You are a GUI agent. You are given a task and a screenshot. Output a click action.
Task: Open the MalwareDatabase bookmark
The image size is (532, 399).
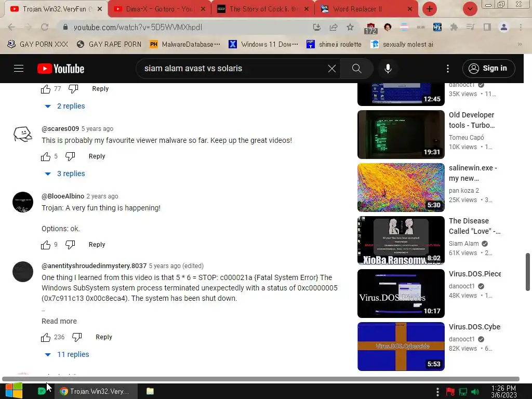[185, 45]
